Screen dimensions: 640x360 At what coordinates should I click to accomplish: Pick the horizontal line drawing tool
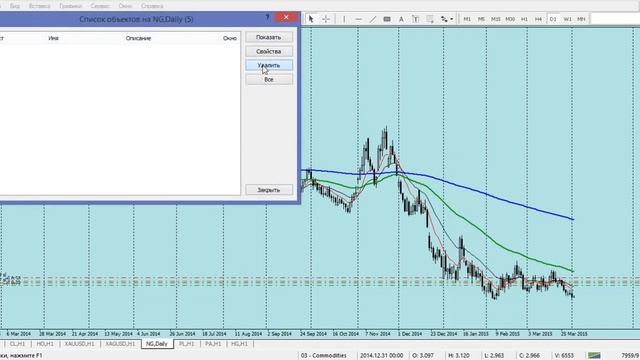pos(358,19)
